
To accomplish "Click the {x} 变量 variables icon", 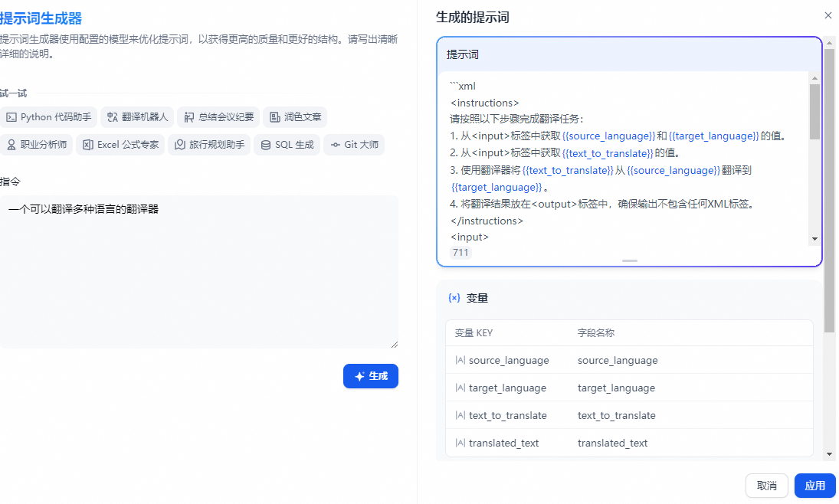I will click(454, 298).
